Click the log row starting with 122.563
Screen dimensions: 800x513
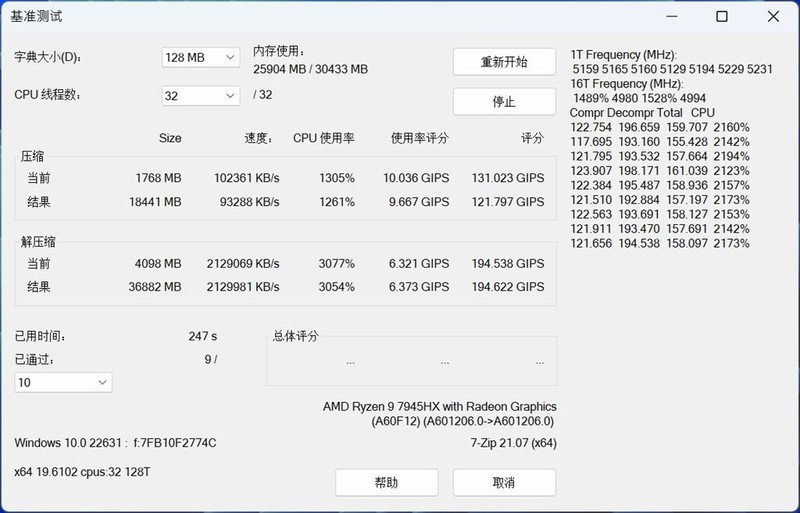(x=660, y=214)
